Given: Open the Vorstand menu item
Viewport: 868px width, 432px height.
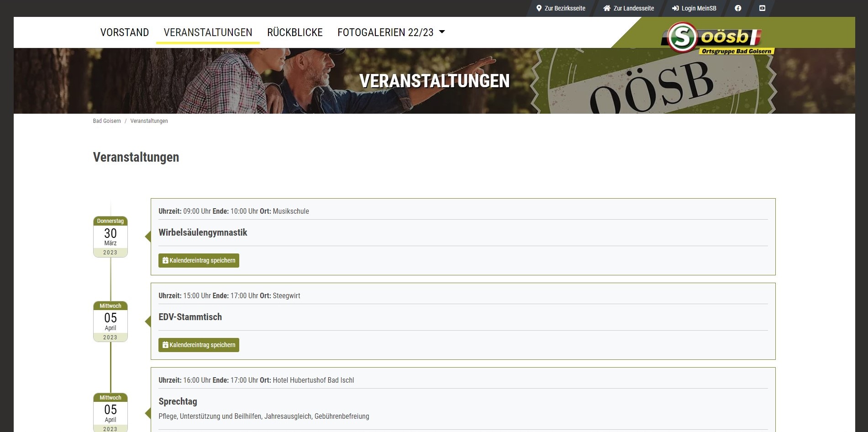Looking at the screenshot, I should [x=125, y=32].
